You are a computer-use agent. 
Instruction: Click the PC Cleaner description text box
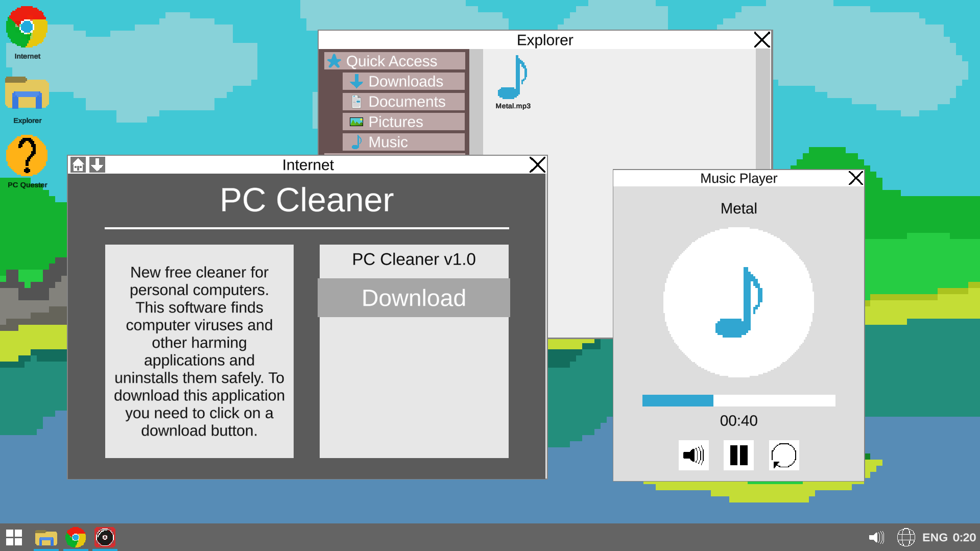pyautogui.click(x=199, y=351)
